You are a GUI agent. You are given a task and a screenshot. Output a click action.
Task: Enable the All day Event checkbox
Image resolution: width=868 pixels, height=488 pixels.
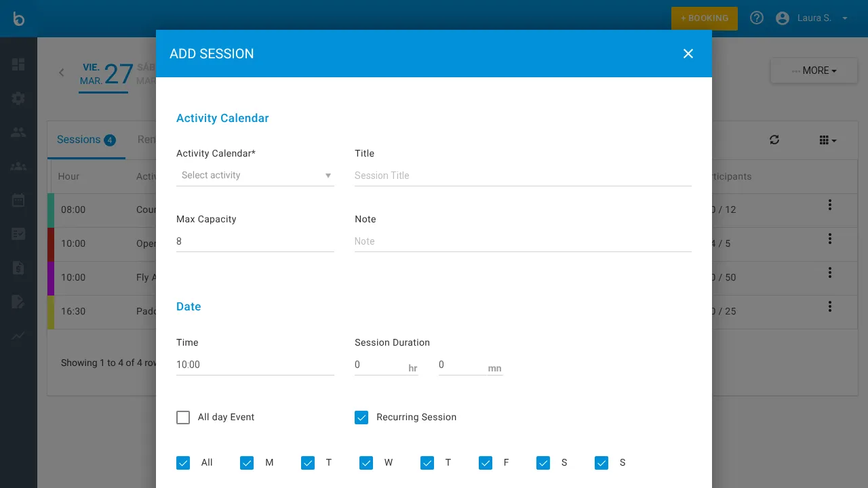tap(183, 418)
